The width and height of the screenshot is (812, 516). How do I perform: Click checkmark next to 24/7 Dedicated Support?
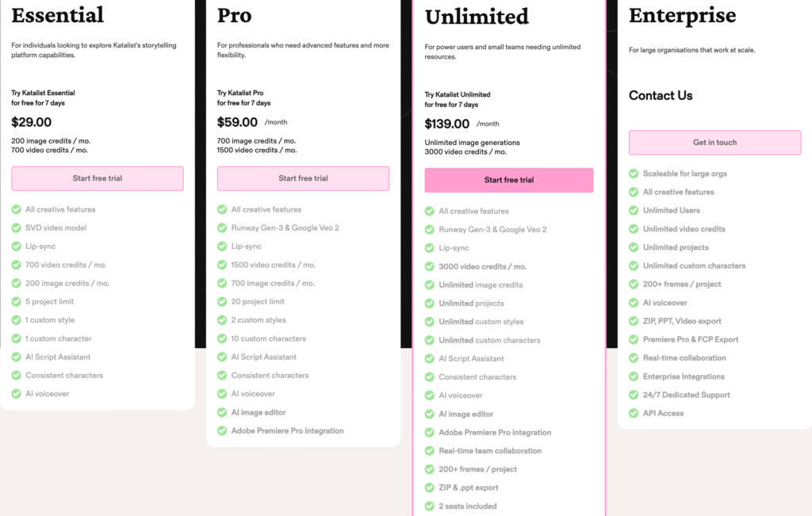coord(634,395)
